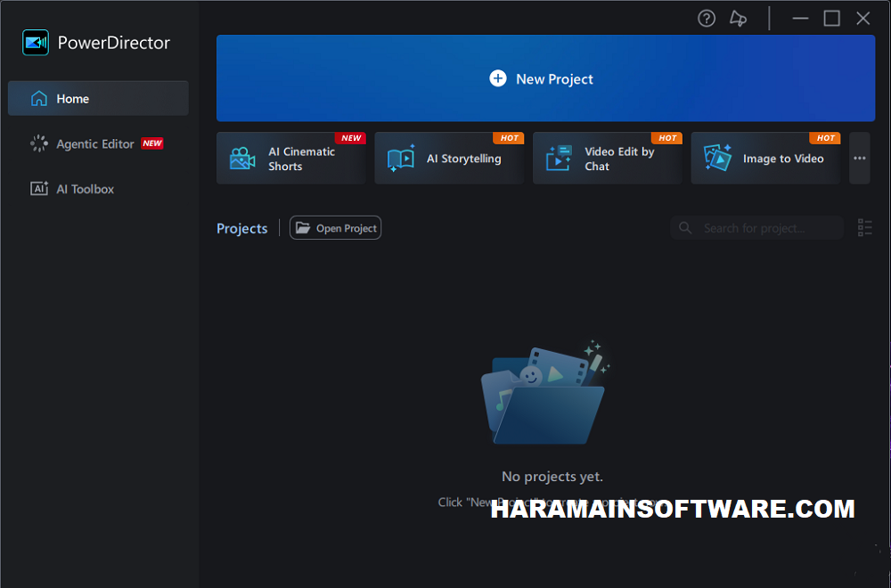
Task: Maximize the PowerDirector window
Action: [832, 19]
